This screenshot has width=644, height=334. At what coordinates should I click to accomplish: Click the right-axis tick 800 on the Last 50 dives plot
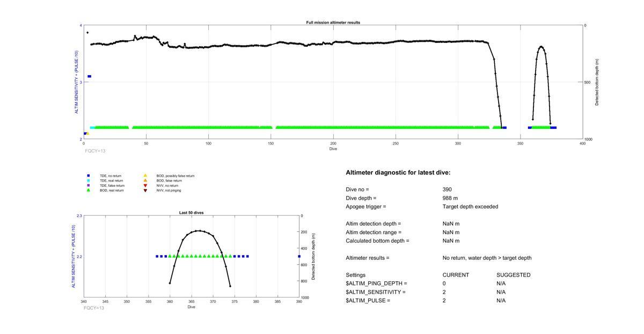point(304,281)
